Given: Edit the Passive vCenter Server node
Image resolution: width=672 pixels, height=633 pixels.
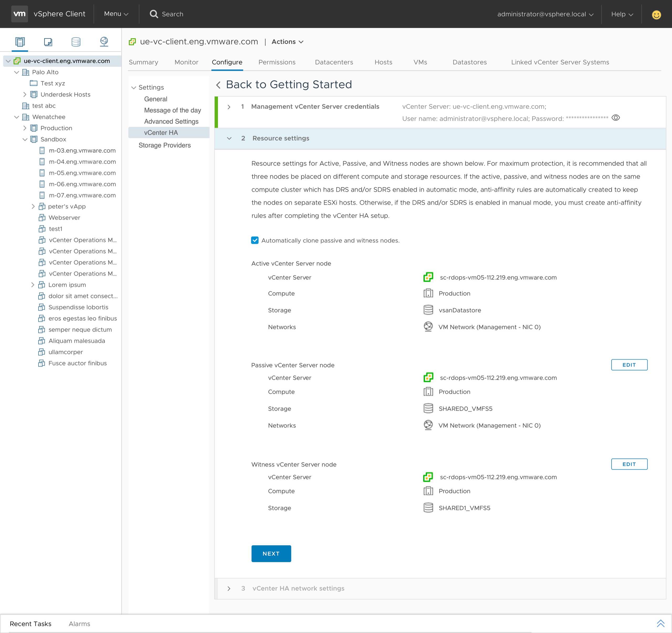Looking at the screenshot, I should [x=629, y=365].
